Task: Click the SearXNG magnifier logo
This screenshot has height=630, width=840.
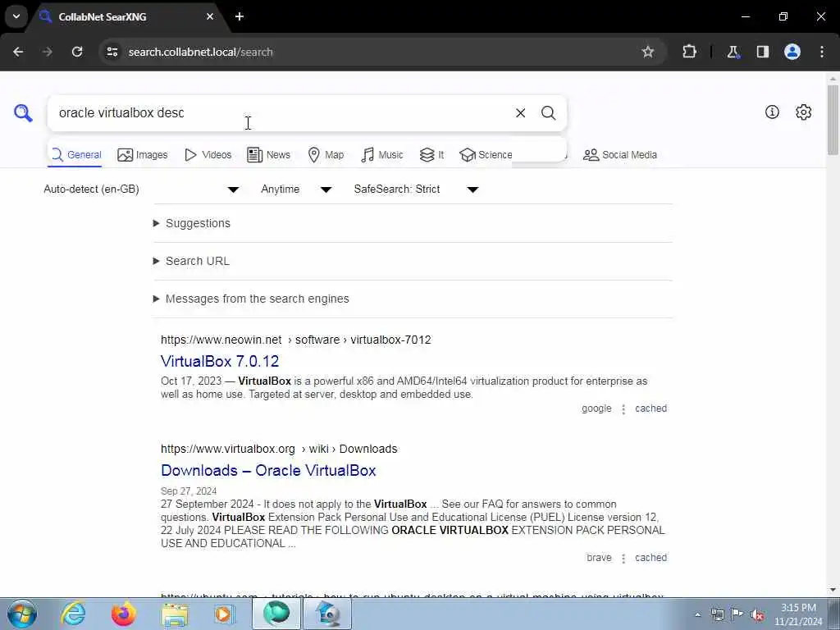Action: click(x=23, y=113)
